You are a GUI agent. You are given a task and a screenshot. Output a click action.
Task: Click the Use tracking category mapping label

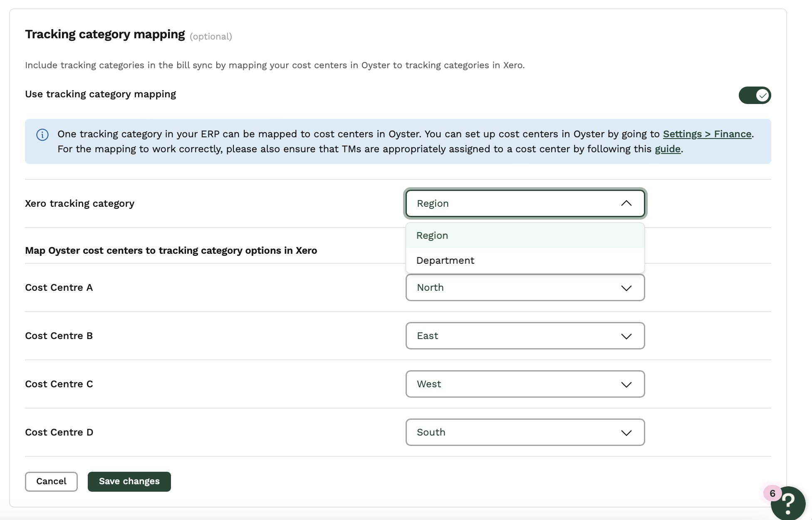pos(100,94)
